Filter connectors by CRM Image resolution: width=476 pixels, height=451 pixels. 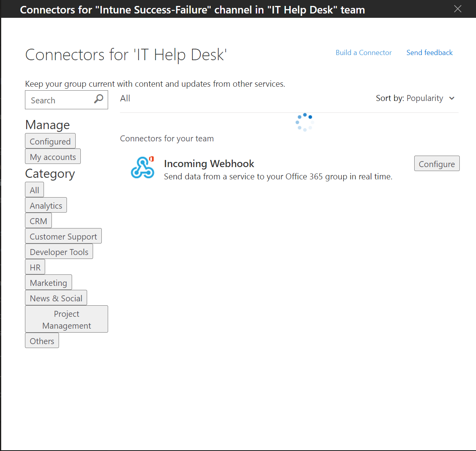(38, 221)
